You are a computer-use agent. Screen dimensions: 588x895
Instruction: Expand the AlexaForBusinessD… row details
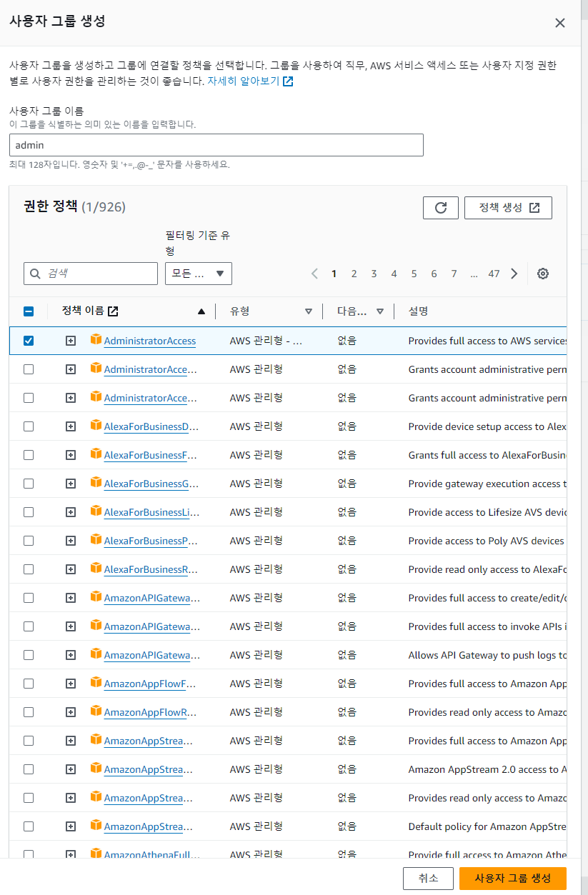(x=70, y=426)
